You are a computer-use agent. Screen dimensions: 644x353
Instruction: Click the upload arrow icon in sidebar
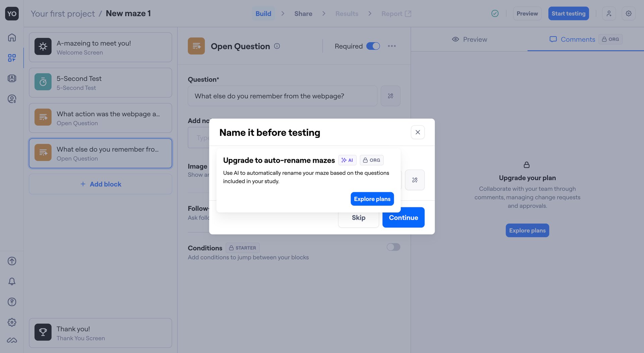(12, 261)
